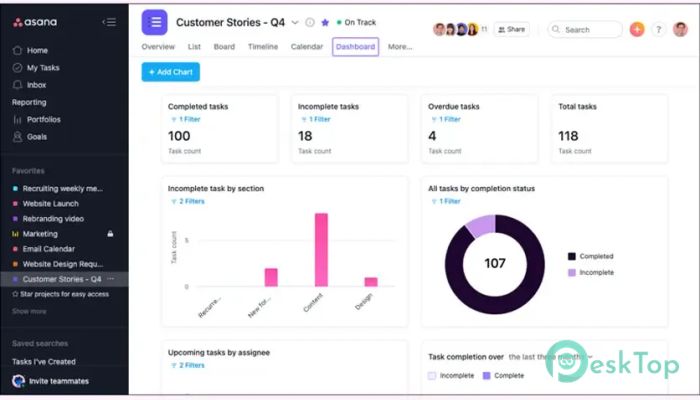
Task: Click the Reporting section header
Action: 29,102
